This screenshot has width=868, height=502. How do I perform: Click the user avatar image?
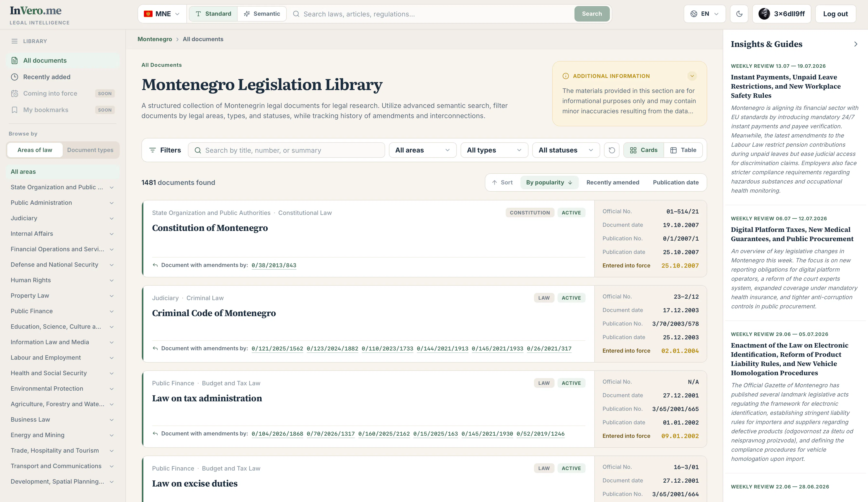coord(764,14)
